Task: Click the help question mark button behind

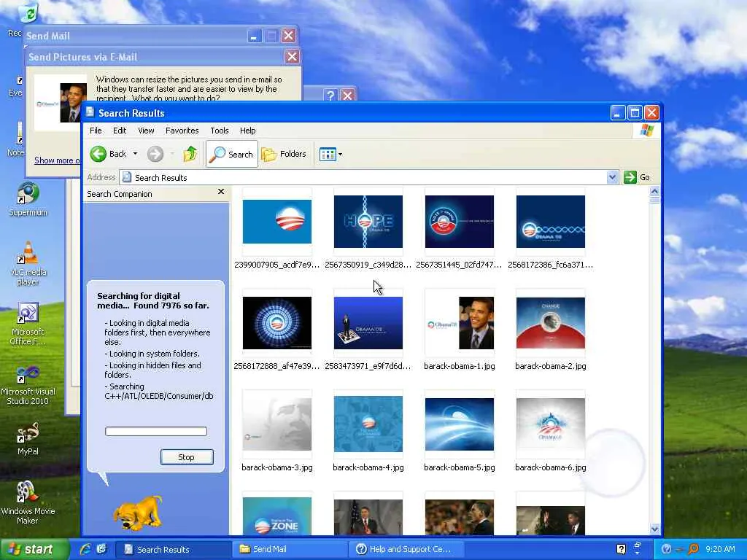Action: [x=330, y=96]
